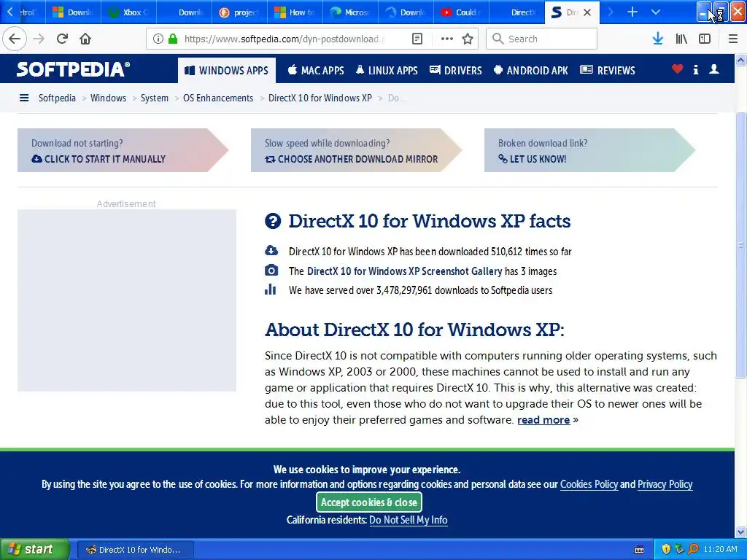Toggle reader view icon in address bar

tap(417, 39)
